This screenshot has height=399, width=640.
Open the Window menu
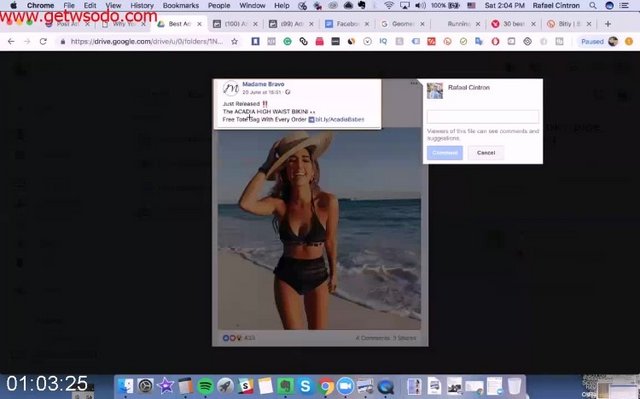(252, 6)
